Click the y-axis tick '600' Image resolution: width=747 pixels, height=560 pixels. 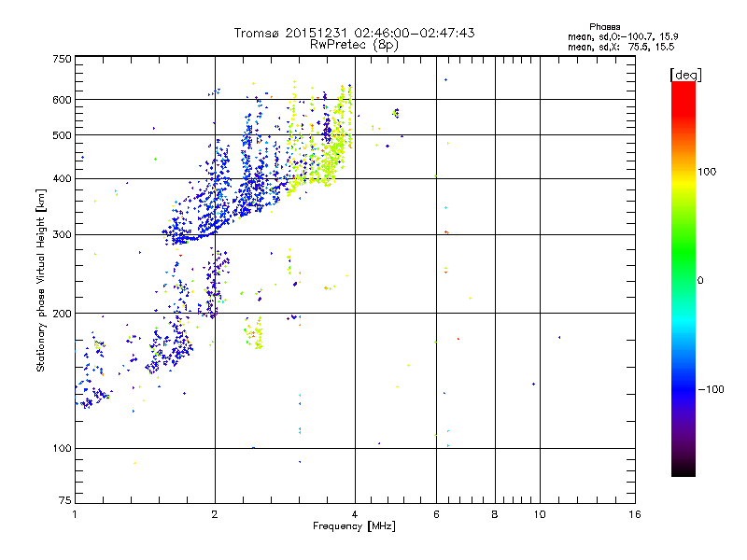62,100
